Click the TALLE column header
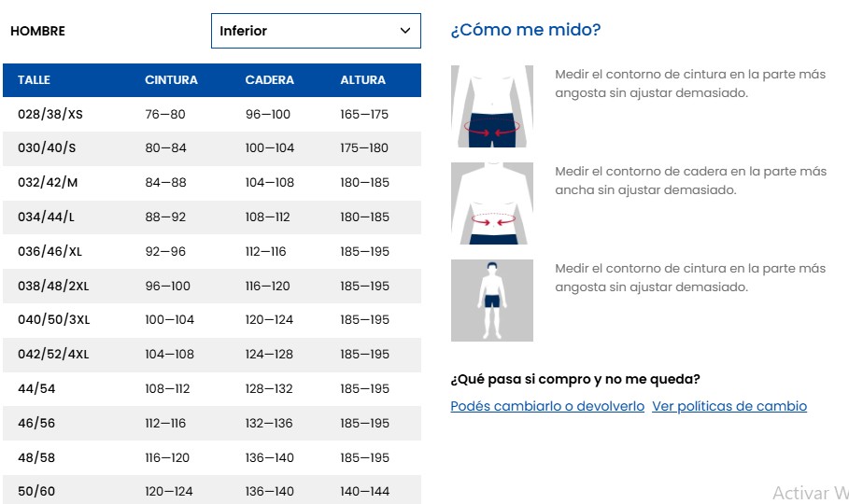The width and height of the screenshot is (849, 504). pyautogui.click(x=34, y=80)
